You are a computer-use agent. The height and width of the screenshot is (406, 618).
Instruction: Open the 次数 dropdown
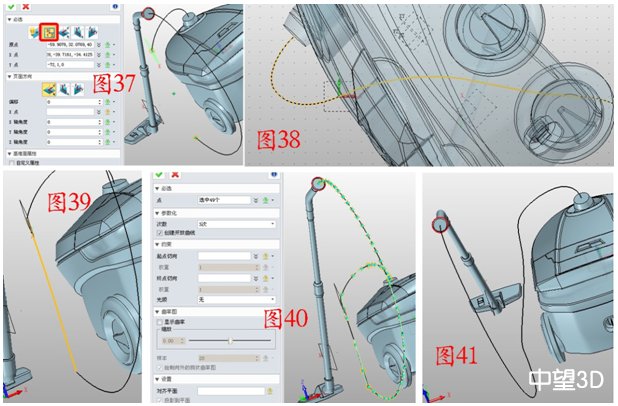(x=236, y=223)
